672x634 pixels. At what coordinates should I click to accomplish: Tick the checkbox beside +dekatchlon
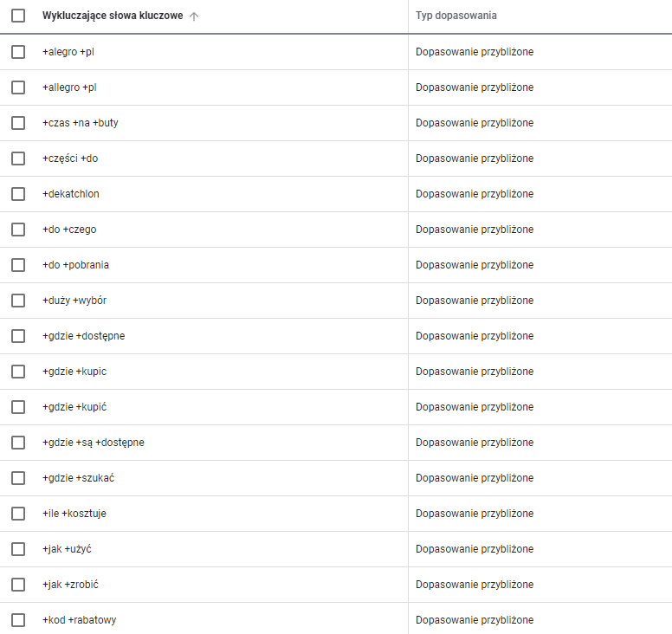[x=18, y=194]
